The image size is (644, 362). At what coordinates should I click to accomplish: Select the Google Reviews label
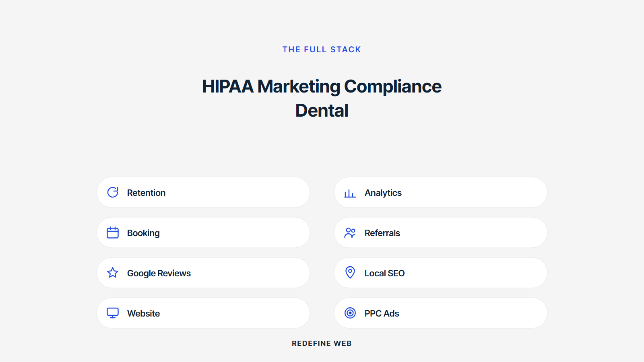159,274
